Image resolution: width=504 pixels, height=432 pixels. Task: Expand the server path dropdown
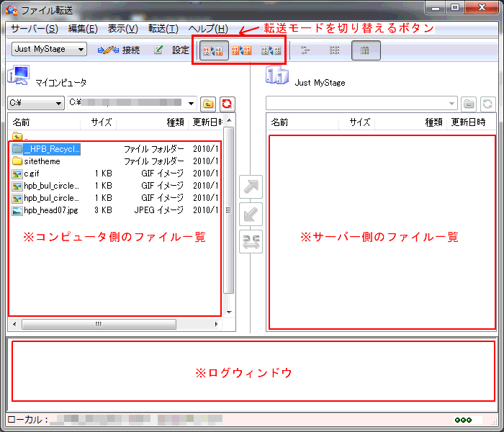click(x=451, y=104)
